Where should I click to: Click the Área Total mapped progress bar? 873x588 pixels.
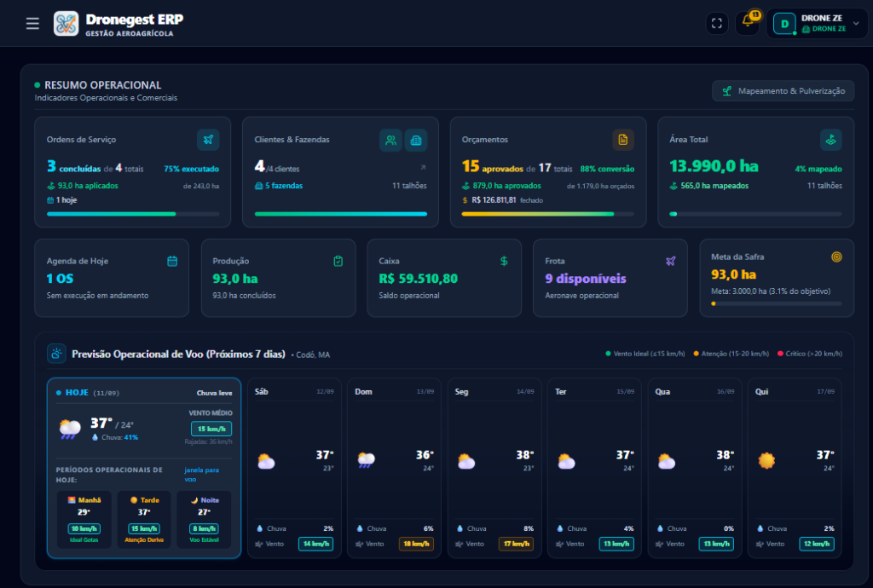point(755,214)
